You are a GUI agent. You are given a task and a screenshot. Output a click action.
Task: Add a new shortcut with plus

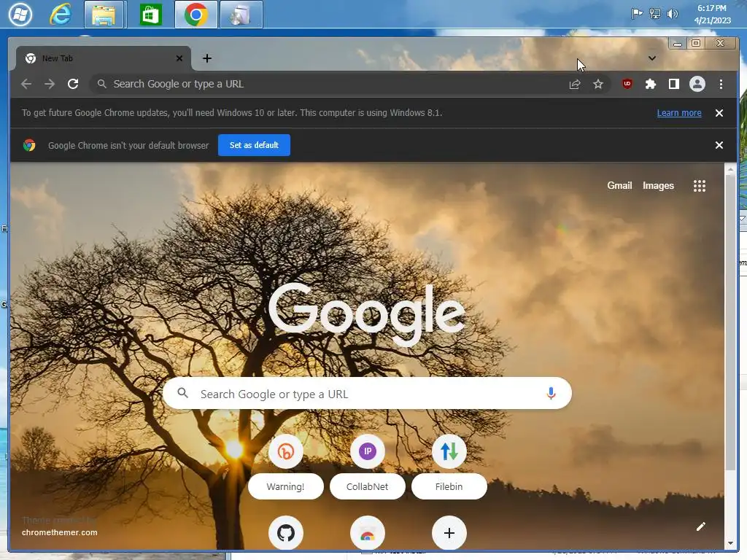point(449,532)
